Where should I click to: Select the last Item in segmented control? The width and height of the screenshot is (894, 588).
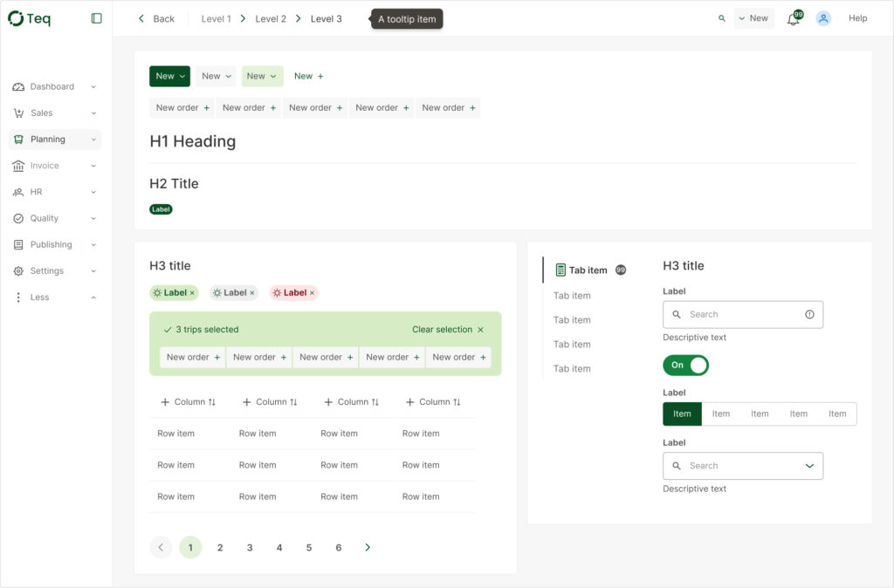(837, 414)
